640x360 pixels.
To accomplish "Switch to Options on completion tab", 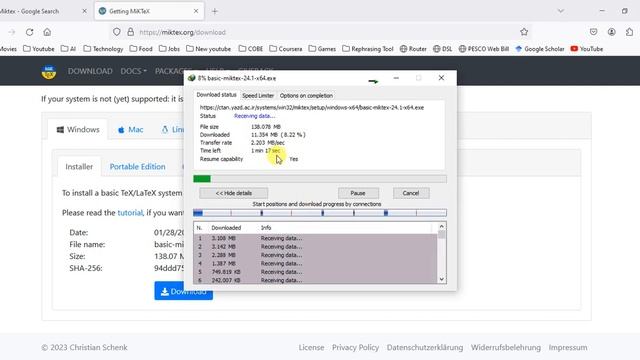I will (x=306, y=96).
